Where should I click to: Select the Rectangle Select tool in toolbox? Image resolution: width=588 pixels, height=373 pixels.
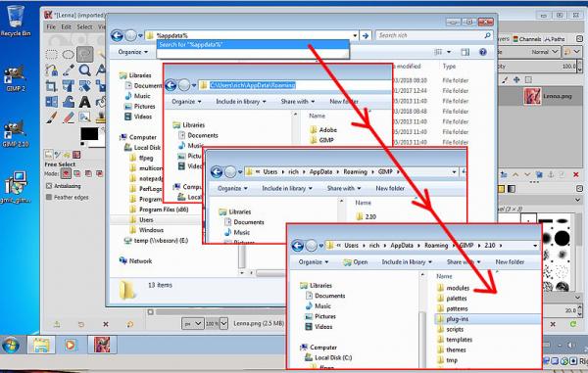click(51, 55)
